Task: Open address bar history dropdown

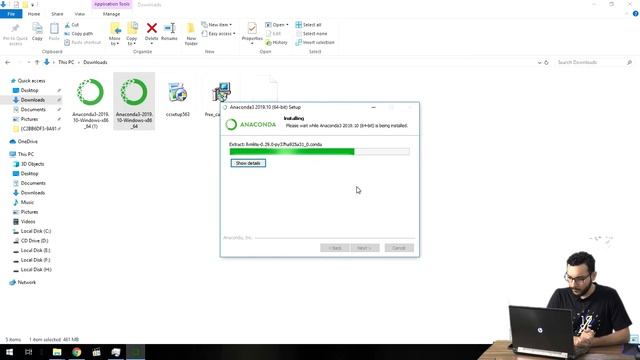Action: [x=539, y=62]
